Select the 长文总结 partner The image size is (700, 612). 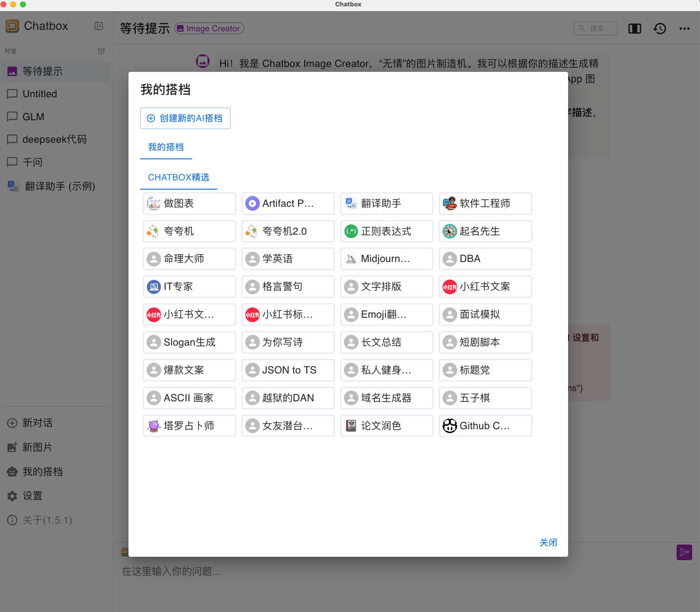click(x=387, y=342)
